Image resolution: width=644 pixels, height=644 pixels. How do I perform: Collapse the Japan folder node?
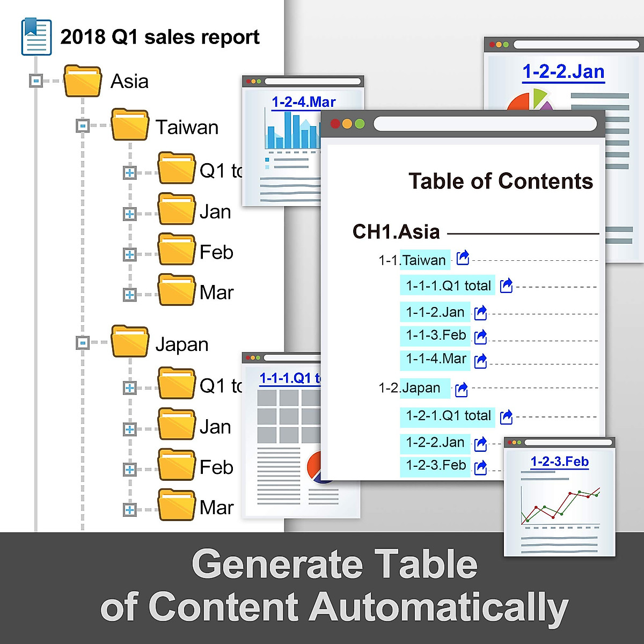pyautogui.click(x=83, y=342)
